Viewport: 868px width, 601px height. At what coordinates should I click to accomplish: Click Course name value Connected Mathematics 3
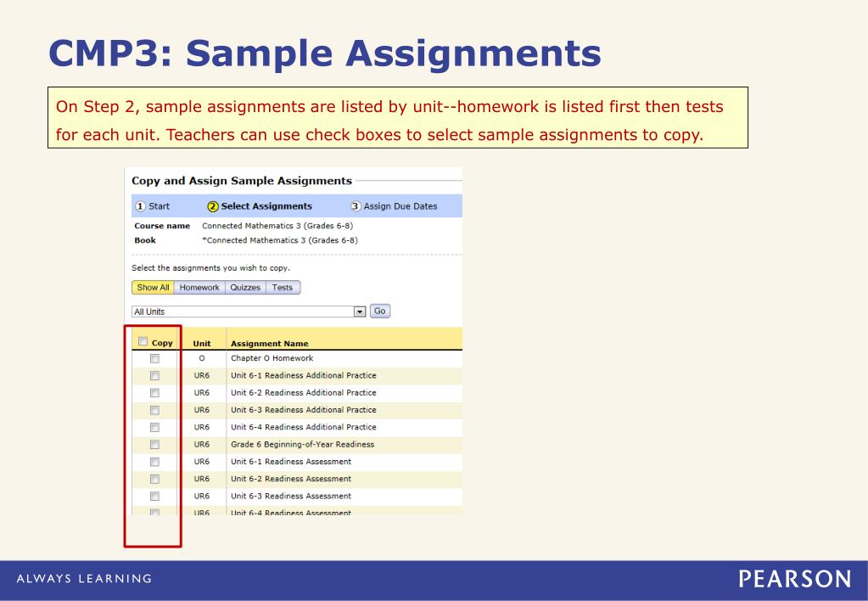pyautogui.click(x=277, y=226)
